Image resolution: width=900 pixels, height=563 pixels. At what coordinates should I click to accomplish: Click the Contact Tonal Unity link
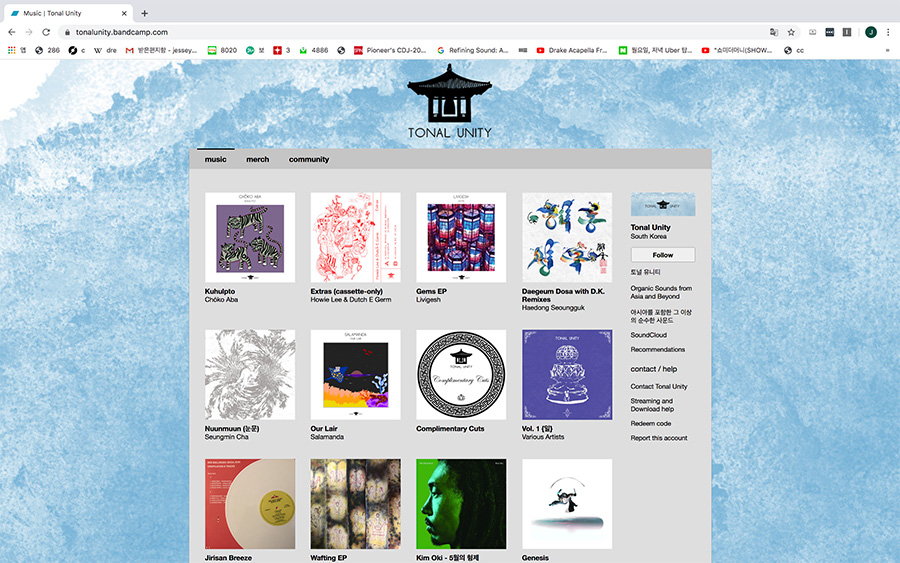[659, 386]
